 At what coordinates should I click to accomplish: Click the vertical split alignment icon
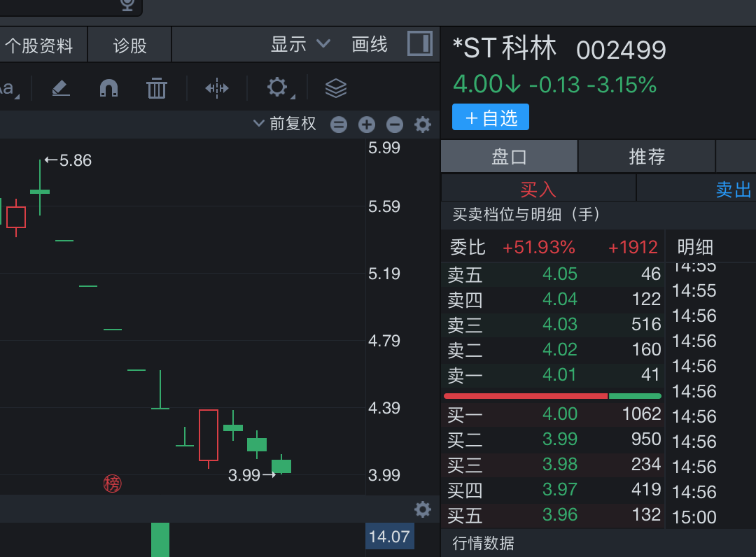(x=217, y=88)
